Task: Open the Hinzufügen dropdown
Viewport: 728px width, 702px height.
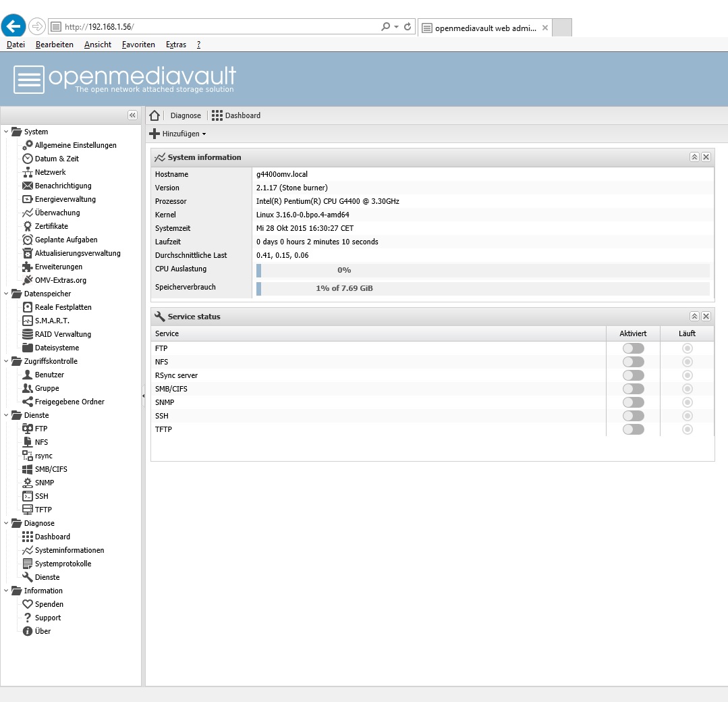Action: click(178, 134)
